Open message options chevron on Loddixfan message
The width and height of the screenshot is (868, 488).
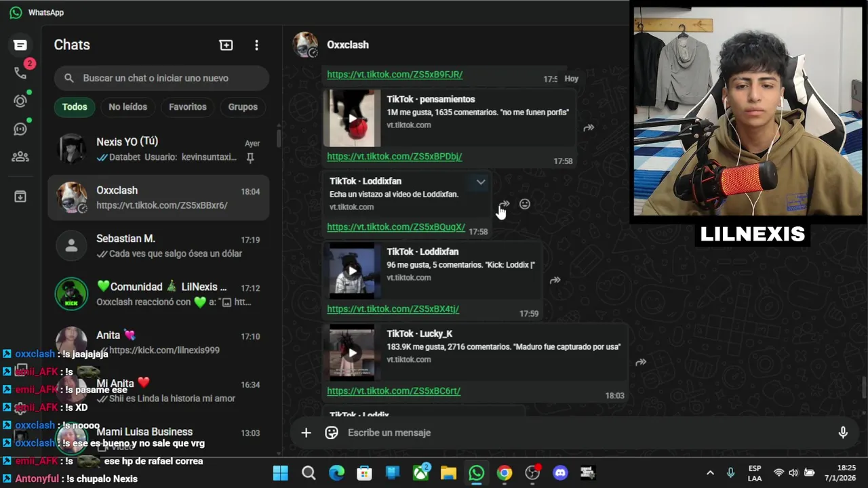coord(481,182)
